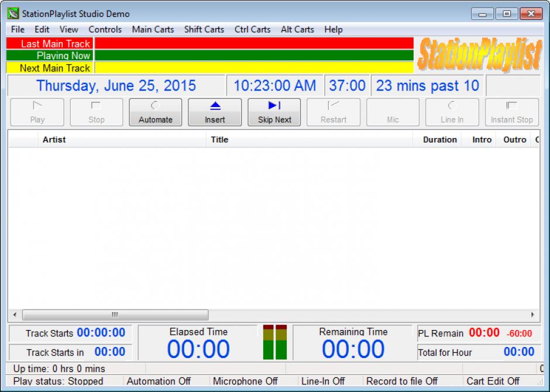Click the Insert button
This screenshot has width=550, height=392.
(x=215, y=112)
